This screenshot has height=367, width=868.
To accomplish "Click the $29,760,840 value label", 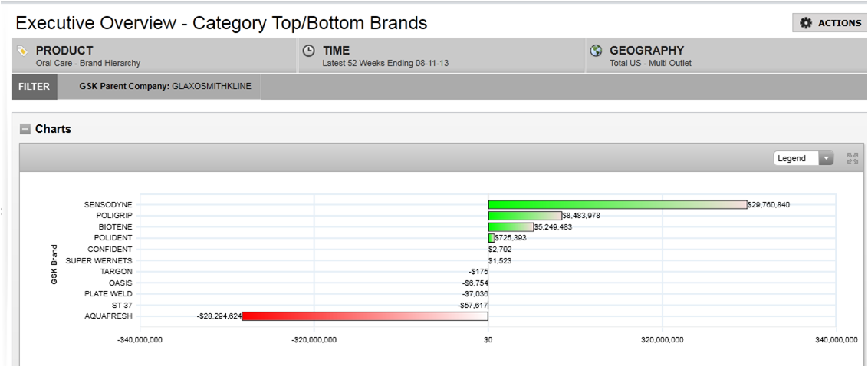I will (768, 205).
